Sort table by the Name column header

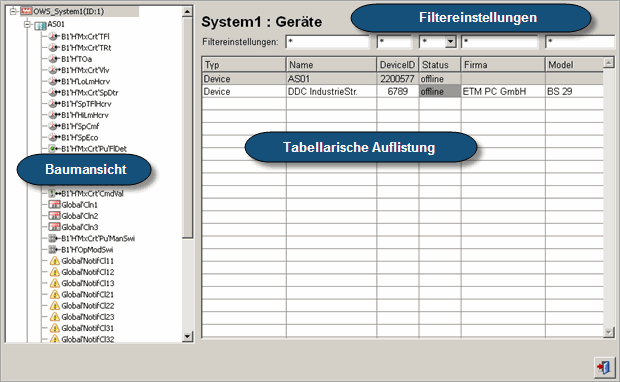coord(331,64)
